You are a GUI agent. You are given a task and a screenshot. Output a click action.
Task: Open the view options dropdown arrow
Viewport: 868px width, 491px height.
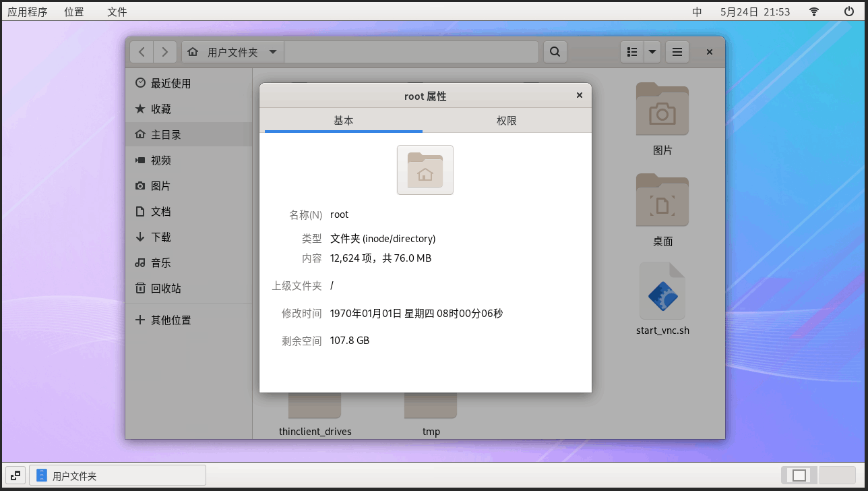(652, 52)
